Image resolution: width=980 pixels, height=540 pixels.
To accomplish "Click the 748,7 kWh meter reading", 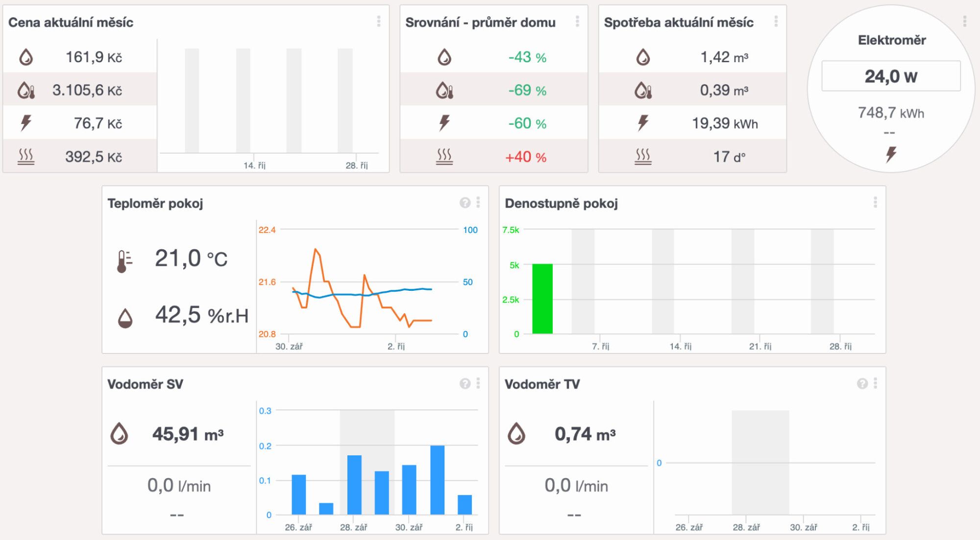I will [891, 113].
